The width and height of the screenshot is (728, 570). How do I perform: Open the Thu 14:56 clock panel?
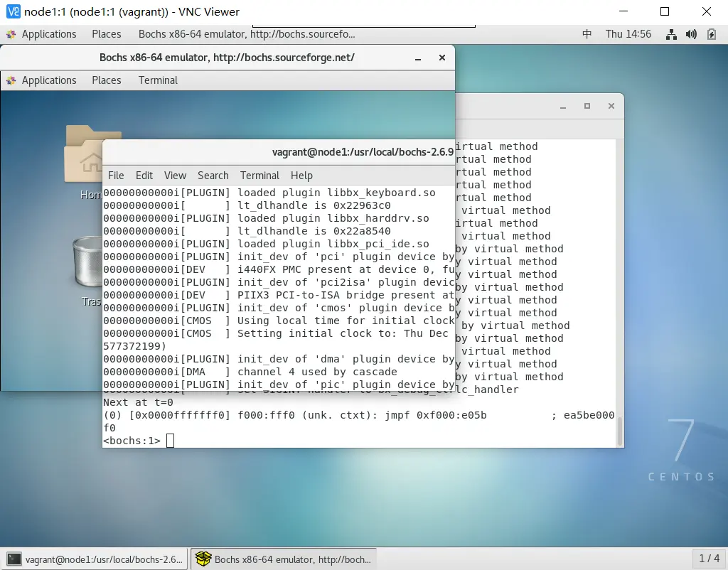point(628,34)
